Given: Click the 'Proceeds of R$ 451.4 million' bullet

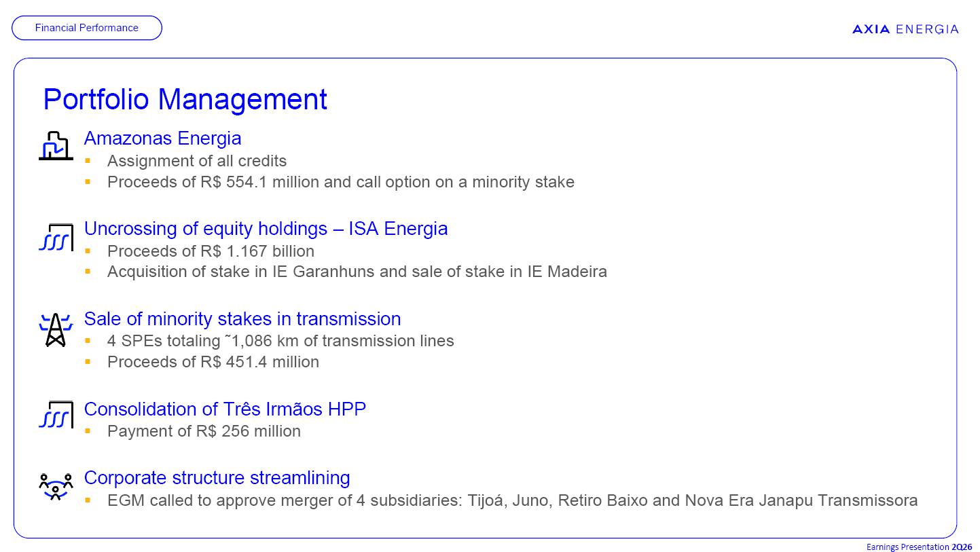Looking at the screenshot, I should [213, 362].
